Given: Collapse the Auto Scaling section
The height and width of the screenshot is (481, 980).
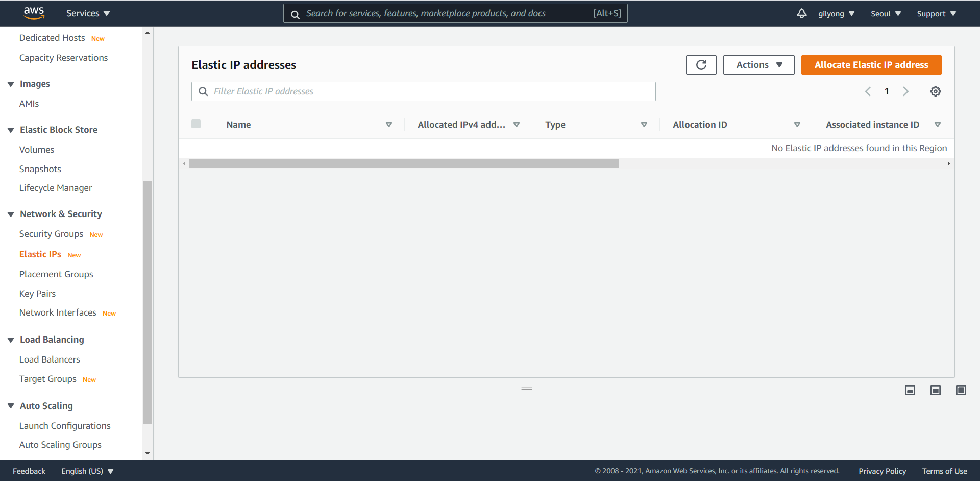Looking at the screenshot, I should (11, 406).
